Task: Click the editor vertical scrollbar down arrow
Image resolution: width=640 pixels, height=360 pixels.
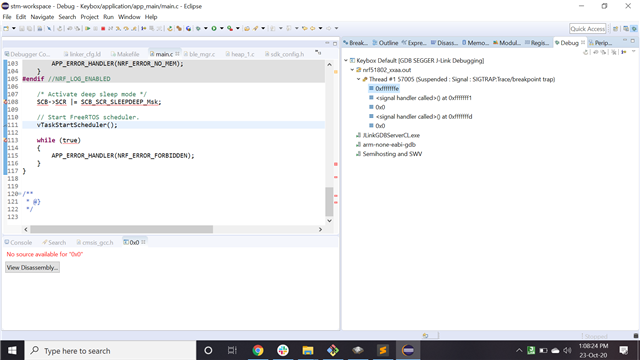Action: (329, 221)
